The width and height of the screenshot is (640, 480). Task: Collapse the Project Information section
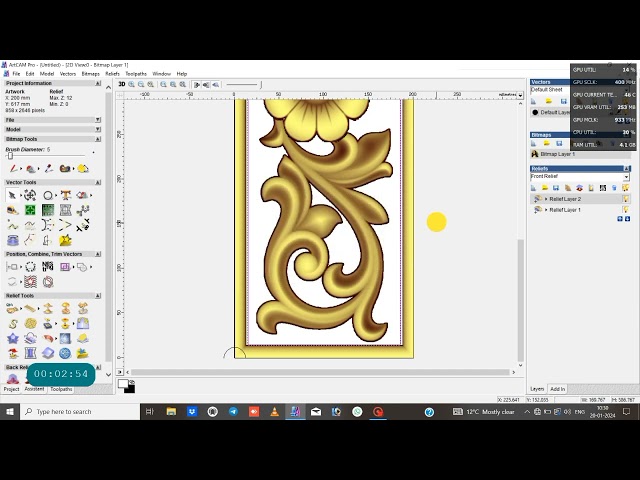pos(98,83)
